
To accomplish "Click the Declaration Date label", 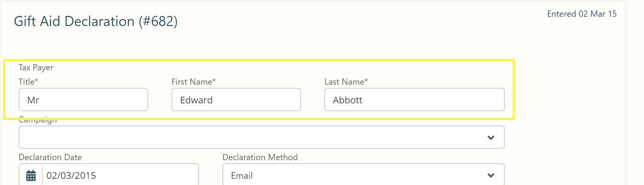I will point(50,157).
